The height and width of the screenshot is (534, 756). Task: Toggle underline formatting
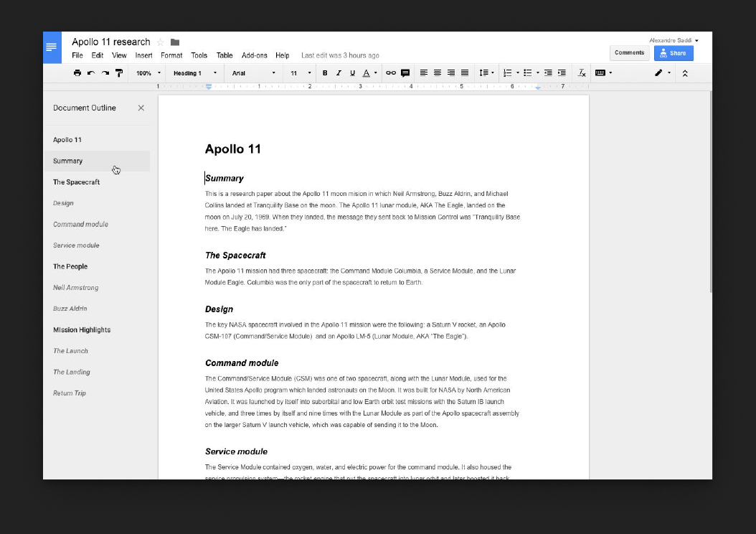click(352, 72)
